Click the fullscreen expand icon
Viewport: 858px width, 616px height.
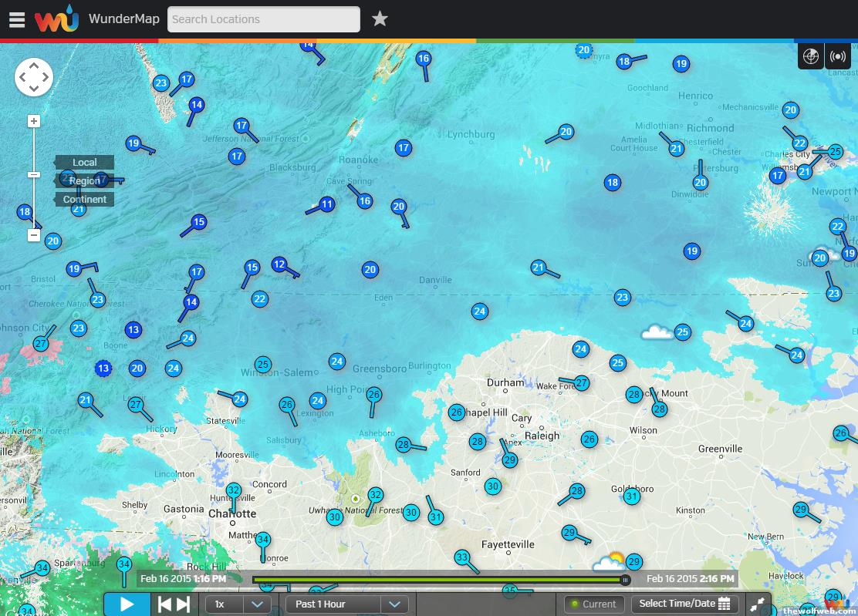(758, 604)
